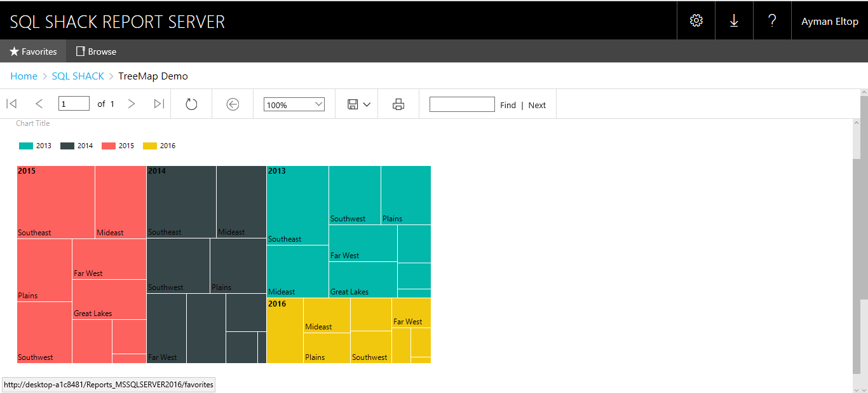Go to first report page
Viewport: 868px width, 393px height.
click(x=11, y=104)
